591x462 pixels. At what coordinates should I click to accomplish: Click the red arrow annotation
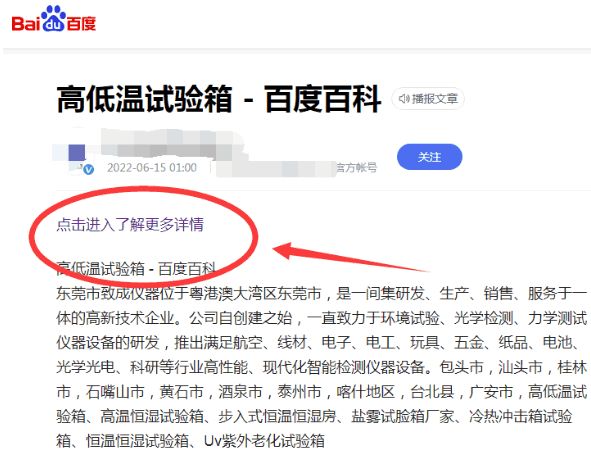coord(351,257)
